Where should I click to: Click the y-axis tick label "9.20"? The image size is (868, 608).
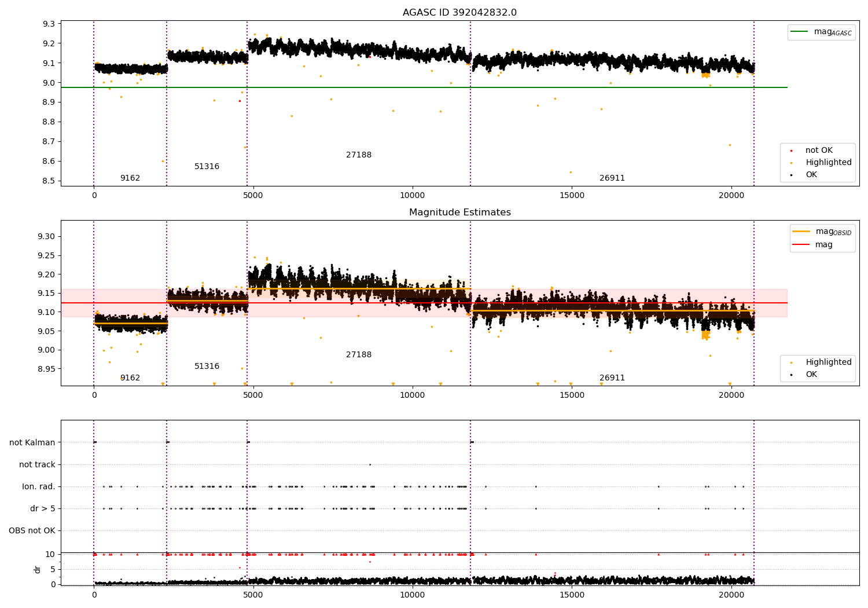coord(47,274)
